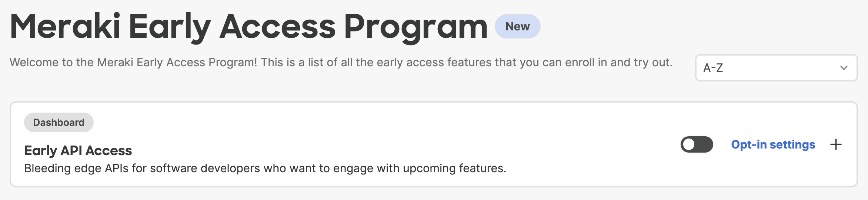Click the white knob of the off switch
Viewport: 868px width, 200px height.
[x=689, y=144]
